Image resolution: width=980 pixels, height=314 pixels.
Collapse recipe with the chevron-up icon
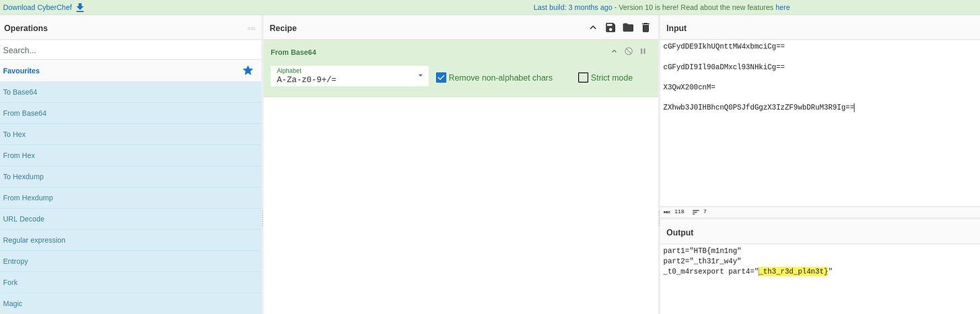[x=593, y=28]
